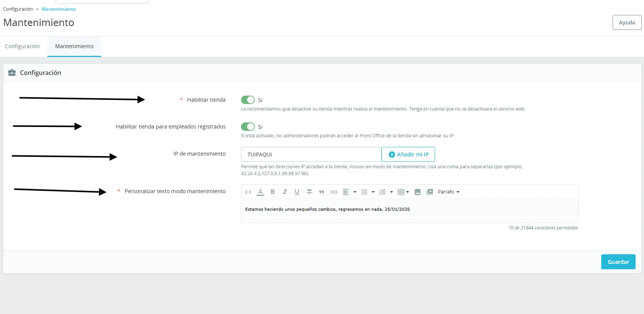Screen dimensions: 644x314
Task: Apply blockquote formatting in the editor
Action: 322,192
